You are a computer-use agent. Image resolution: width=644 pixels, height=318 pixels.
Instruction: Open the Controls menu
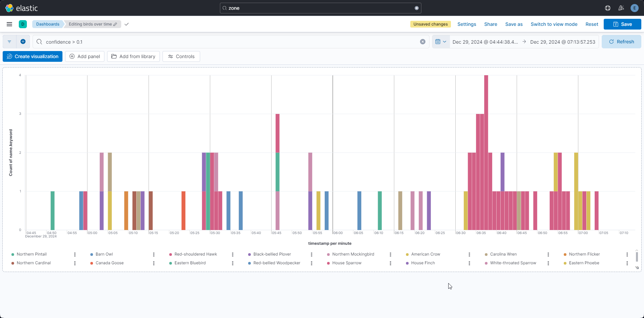click(181, 56)
